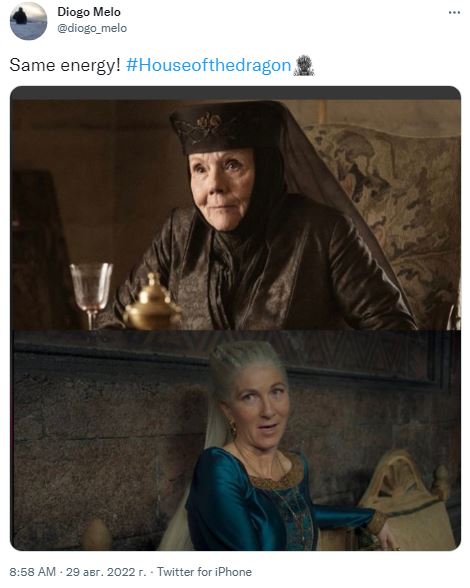This screenshot has width=470, height=588.
Task: Open the three-dot more options menu
Action: pyautogui.click(x=454, y=13)
